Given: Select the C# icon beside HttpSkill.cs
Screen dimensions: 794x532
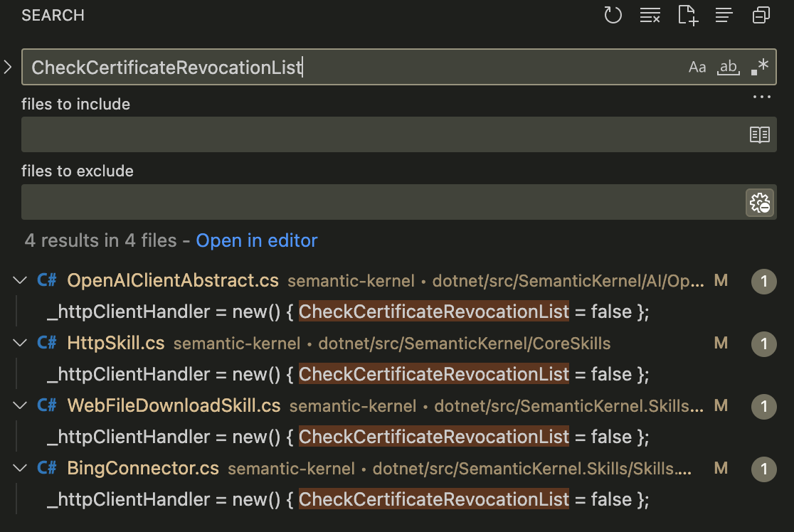Looking at the screenshot, I should coord(46,342).
